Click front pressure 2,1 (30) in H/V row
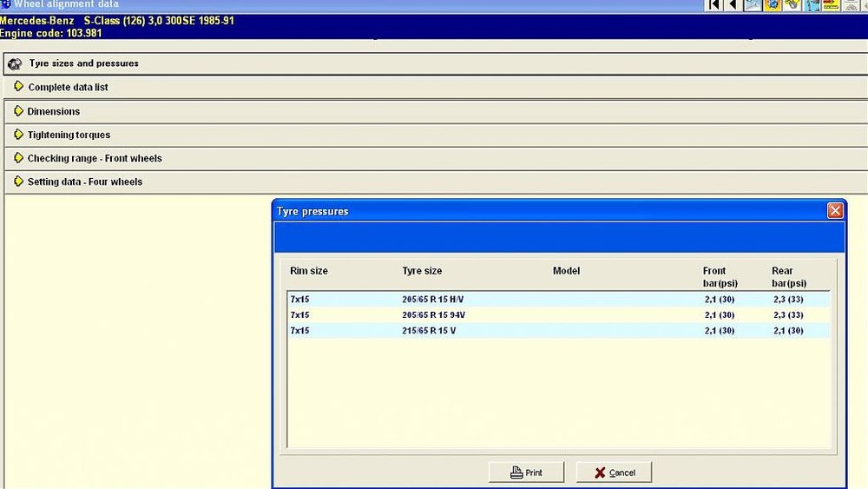This screenshot has width=868, height=489. click(720, 299)
